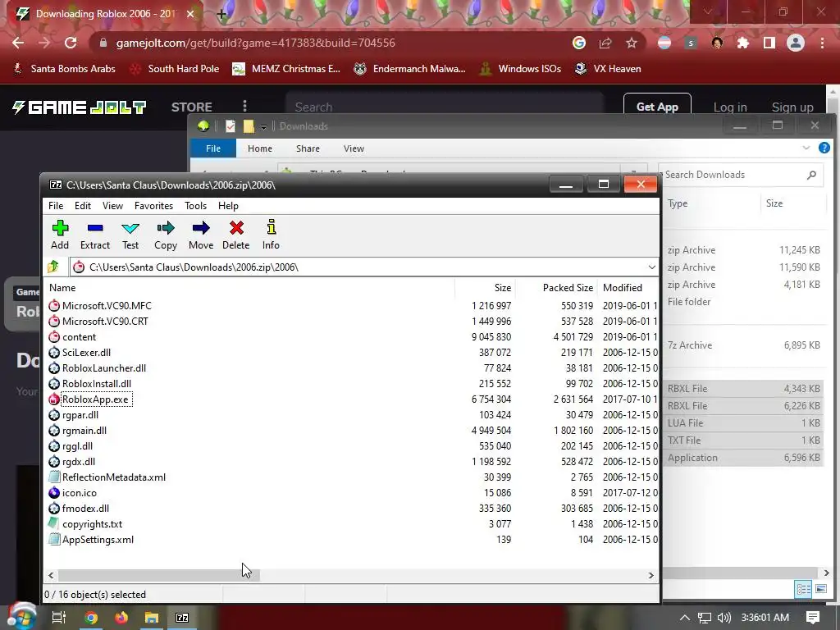Open the 7-Zip Edit menu
Image resolution: width=840 pixels, height=630 pixels.
83,206
